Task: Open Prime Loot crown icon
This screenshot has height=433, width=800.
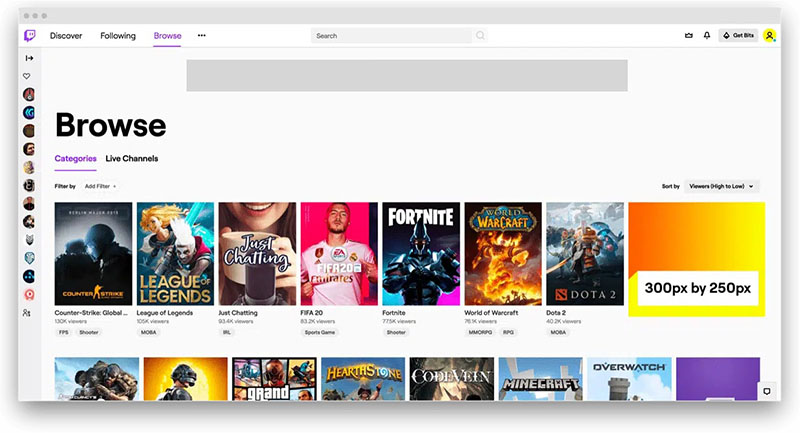Action: [688, 36]
